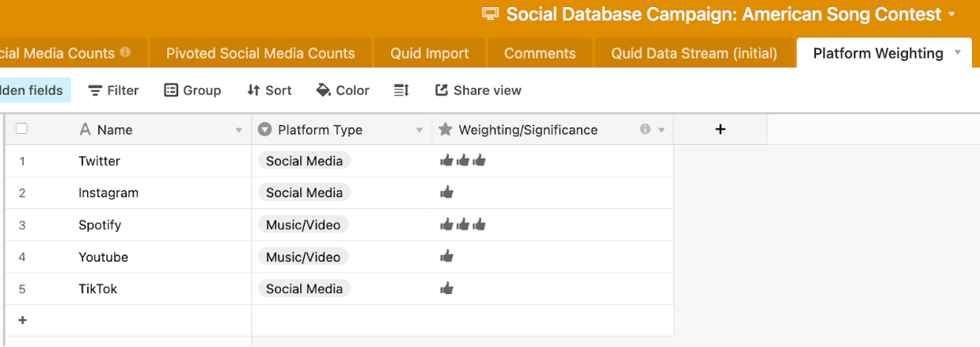Click the info icon in Weighting/Significance header
This screenshot has height=347, width=980.
point(645,129)
